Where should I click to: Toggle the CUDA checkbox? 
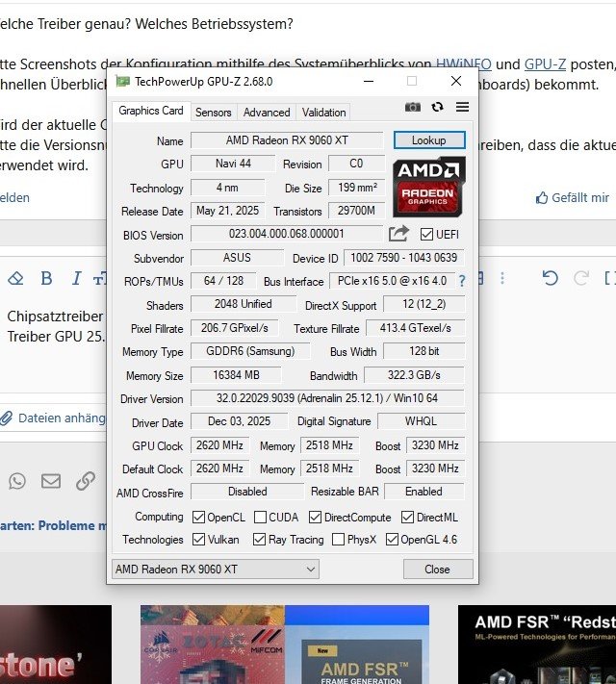(260, 517)
